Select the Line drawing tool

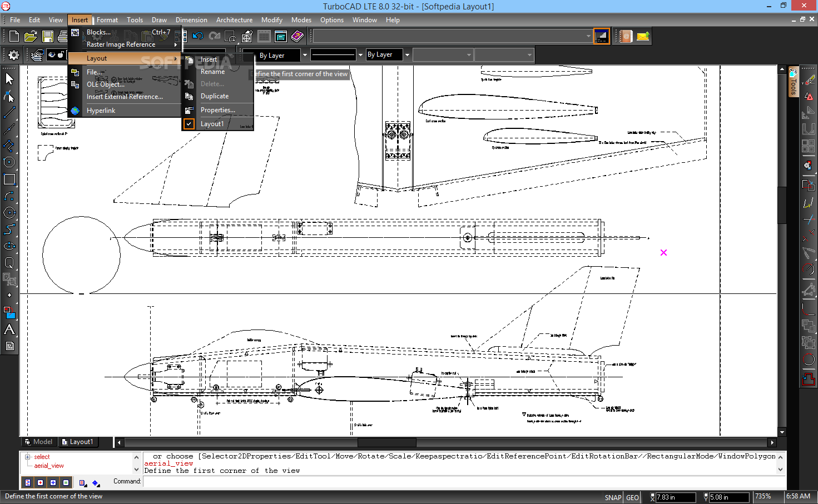[9, 112]
